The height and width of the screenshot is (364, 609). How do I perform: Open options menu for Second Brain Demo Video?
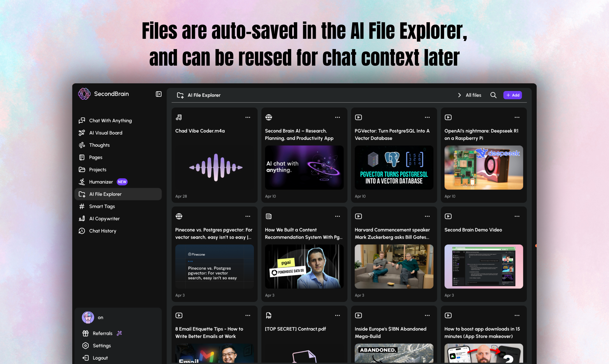click(x=517, y=216)
